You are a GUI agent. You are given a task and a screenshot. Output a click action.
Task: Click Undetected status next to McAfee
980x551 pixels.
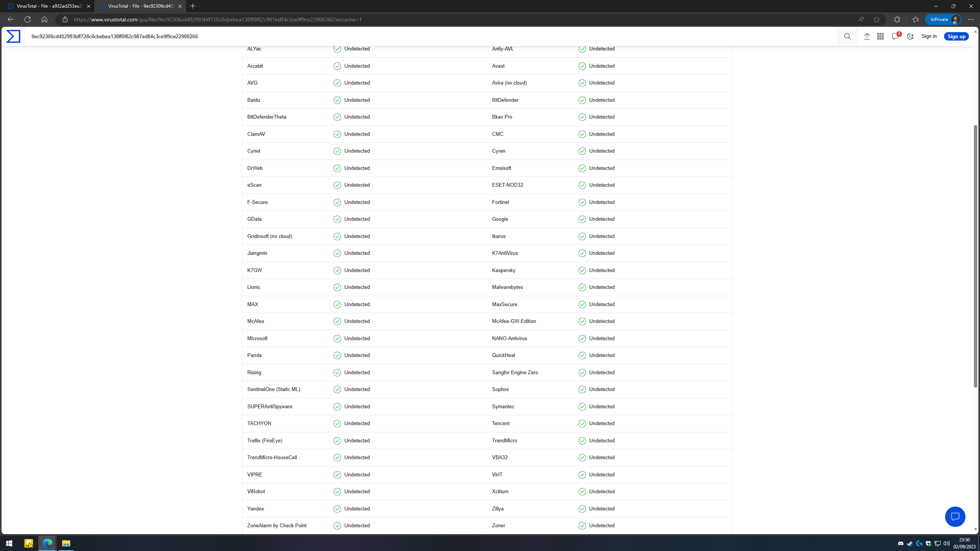point(357,321)
